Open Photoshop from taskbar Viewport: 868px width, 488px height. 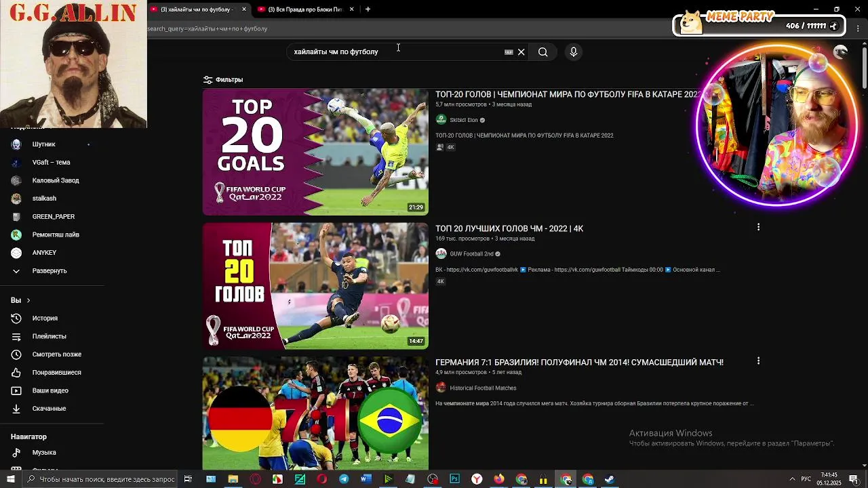point(454,479)
